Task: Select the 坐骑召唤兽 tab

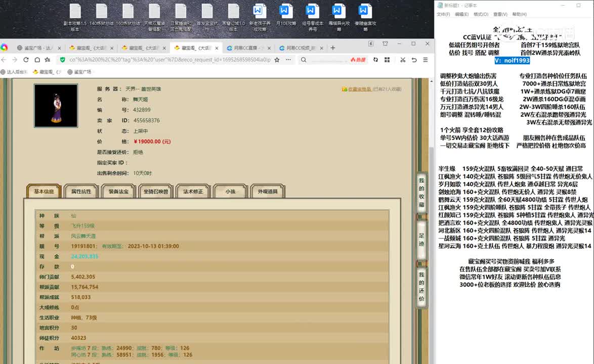Action: pos(156,192)
